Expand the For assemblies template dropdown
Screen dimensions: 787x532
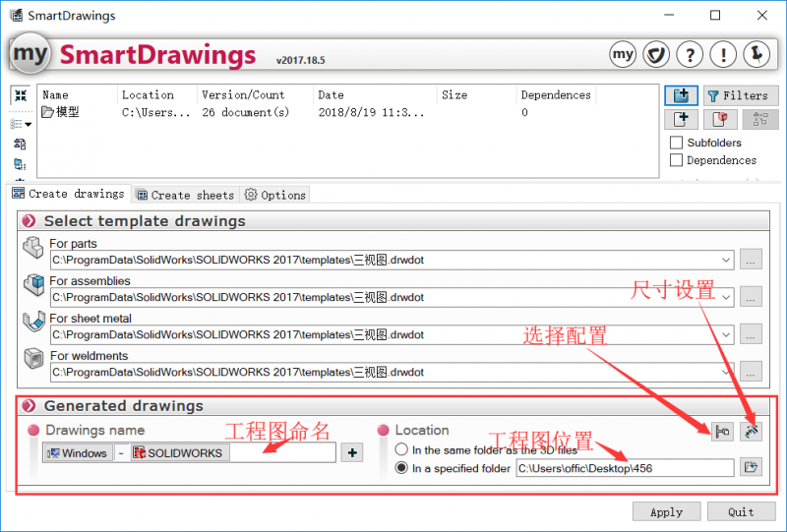726,297
